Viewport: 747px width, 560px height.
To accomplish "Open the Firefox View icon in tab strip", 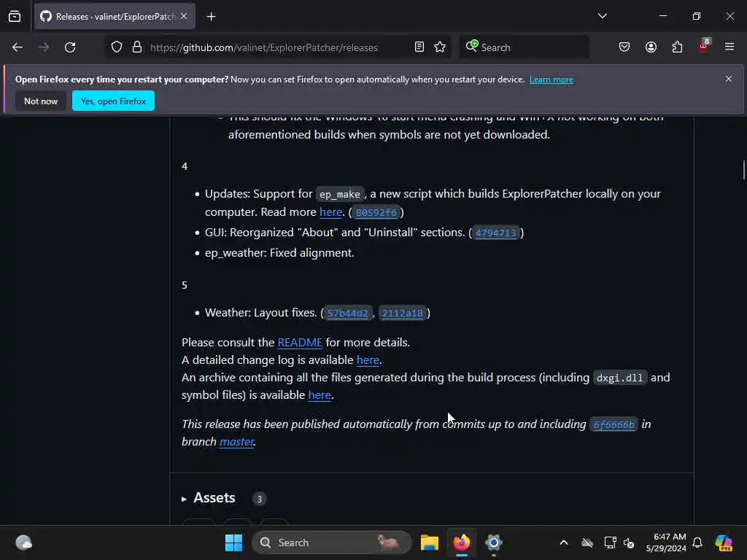I will tap(15, 17).
